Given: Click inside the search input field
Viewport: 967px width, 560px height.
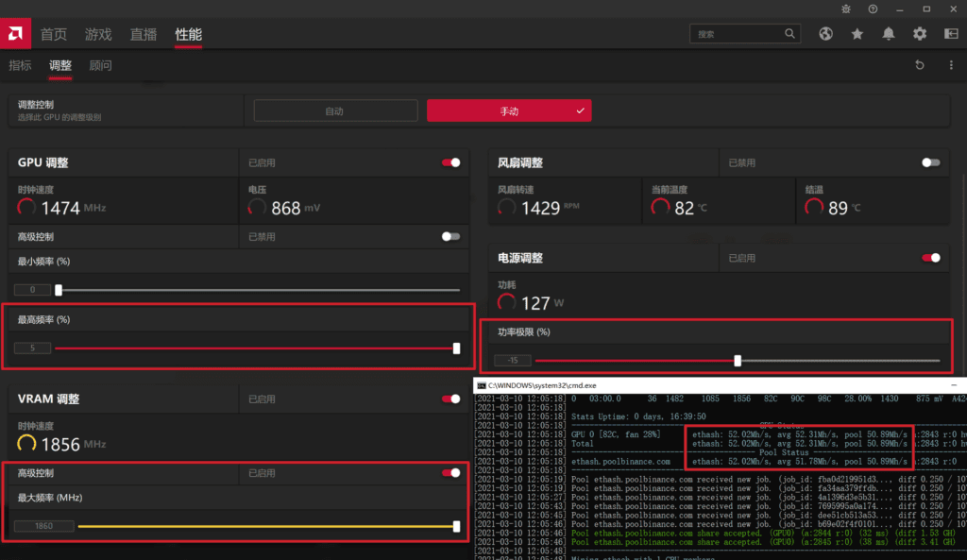Looking at the screenshot, I should coord(737,33).
